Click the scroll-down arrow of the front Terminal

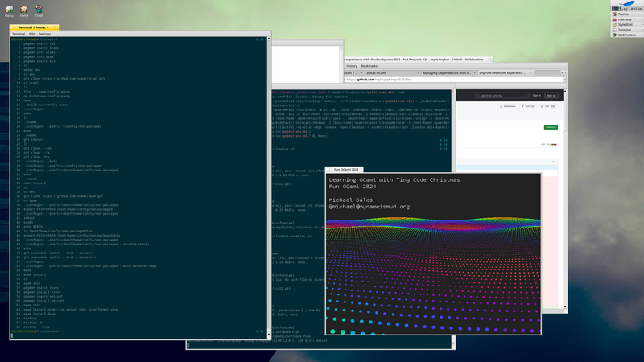(269, 333)
